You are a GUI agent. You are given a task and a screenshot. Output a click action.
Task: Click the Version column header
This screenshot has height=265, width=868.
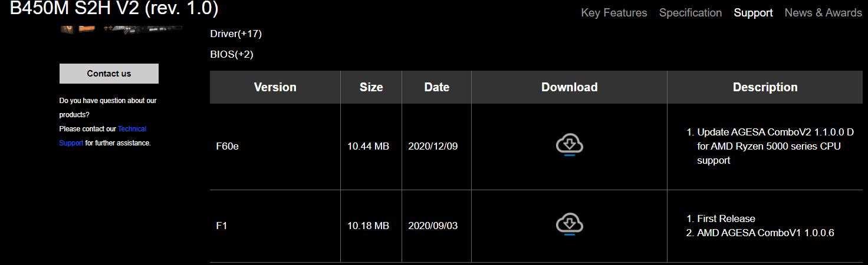275,87
